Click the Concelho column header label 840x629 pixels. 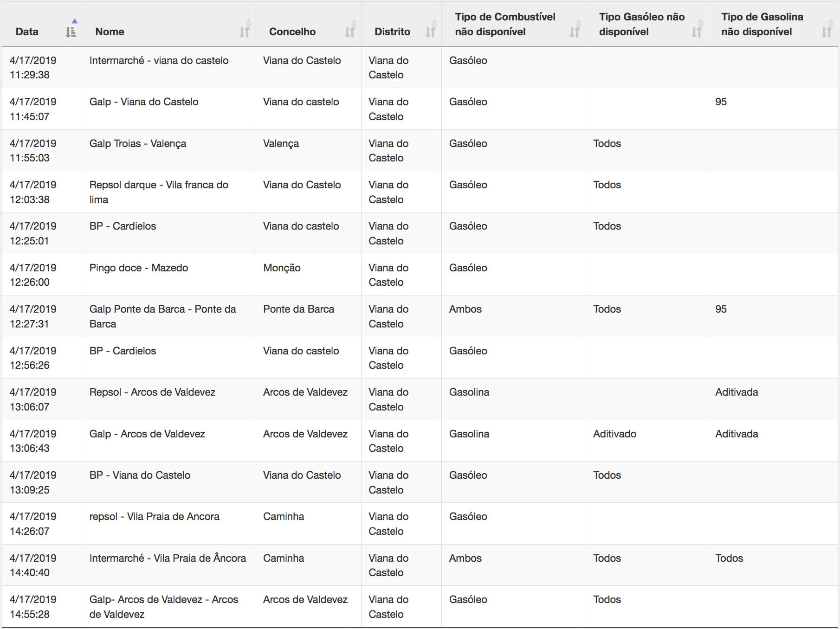pyautogui.click(x=292, y=32)
